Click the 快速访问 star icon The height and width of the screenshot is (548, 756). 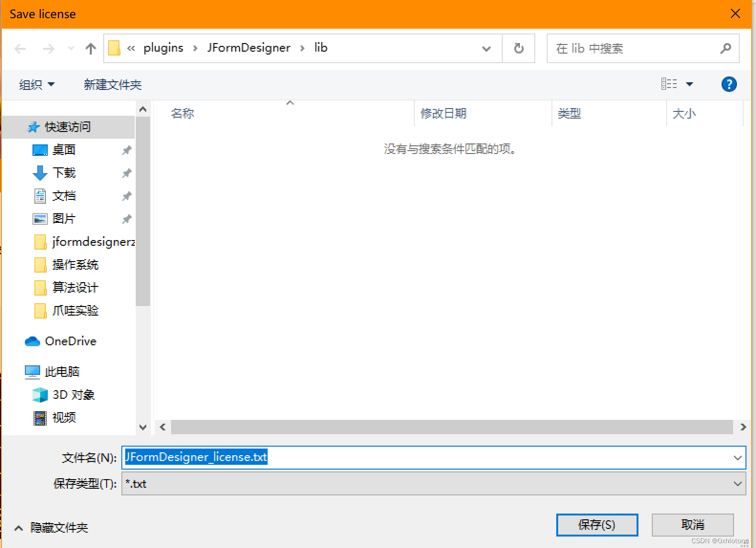tap(33, 127)
